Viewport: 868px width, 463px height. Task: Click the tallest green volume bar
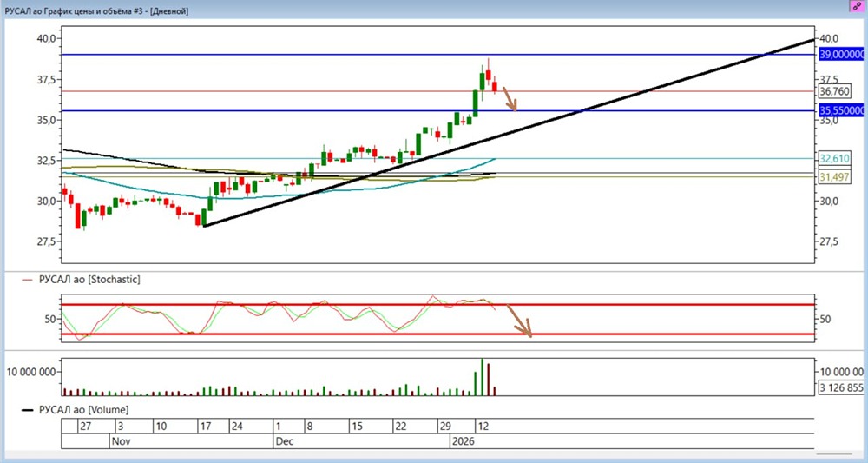coord(482,377)
